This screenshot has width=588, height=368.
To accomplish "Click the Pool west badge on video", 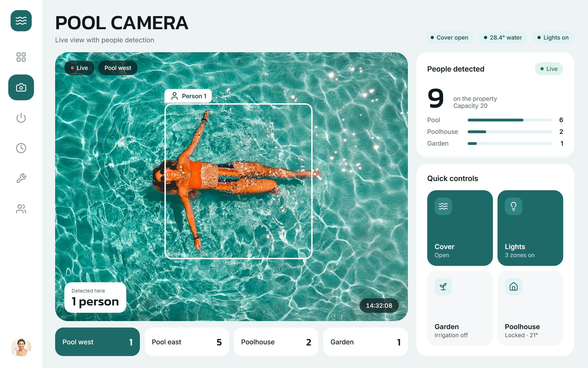I will coord(118,68).
